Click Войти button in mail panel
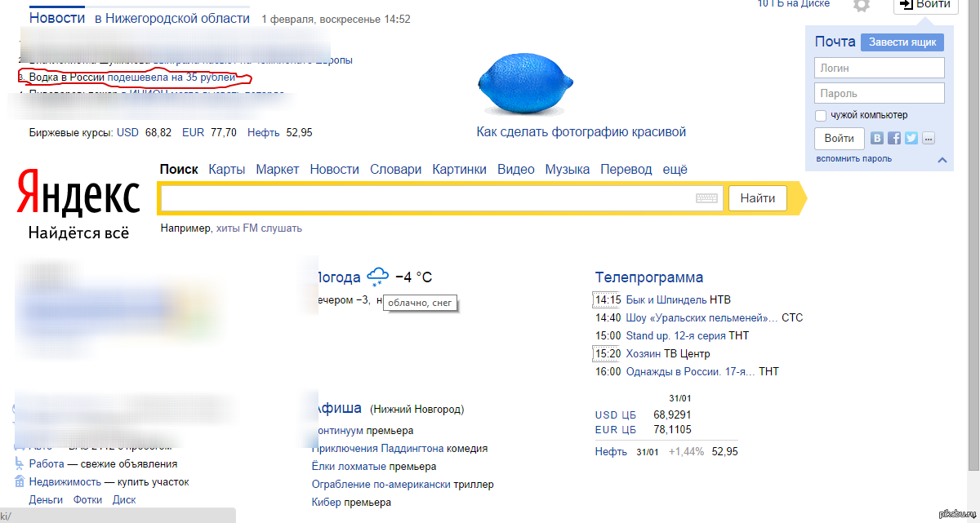980x523 pixels. 840,139
